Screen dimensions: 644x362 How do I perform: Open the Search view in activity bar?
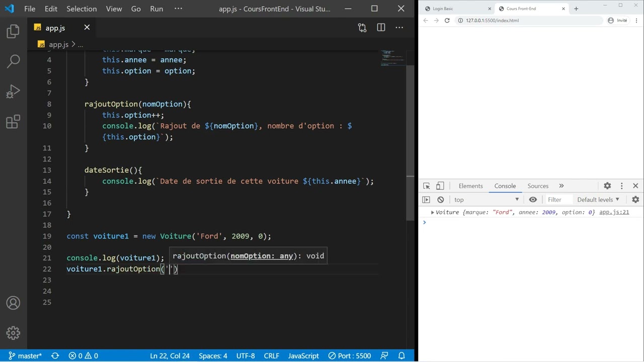click(13, 61)
